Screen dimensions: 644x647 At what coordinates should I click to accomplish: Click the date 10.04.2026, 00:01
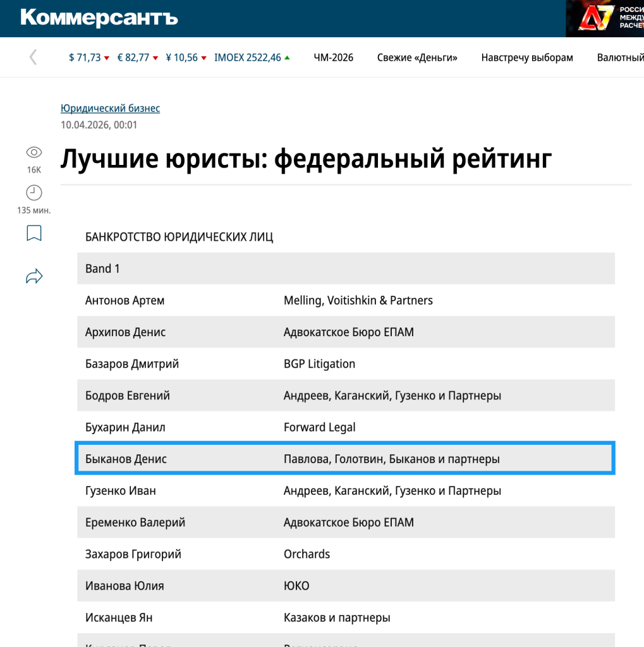click(x=99, y=125)
